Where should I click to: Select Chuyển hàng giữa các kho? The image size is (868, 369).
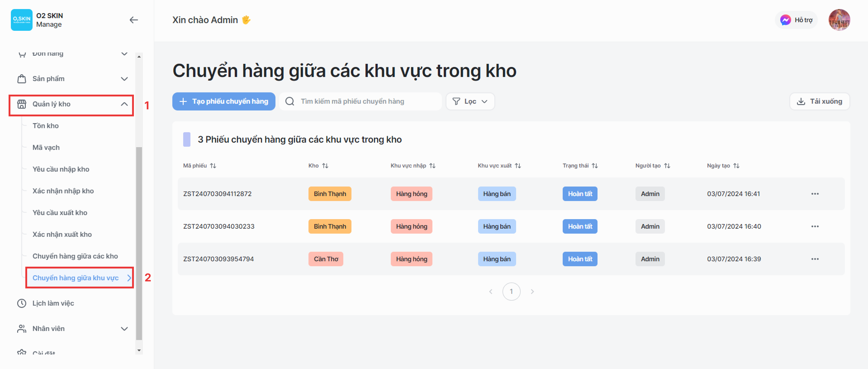tap(75, 256)
